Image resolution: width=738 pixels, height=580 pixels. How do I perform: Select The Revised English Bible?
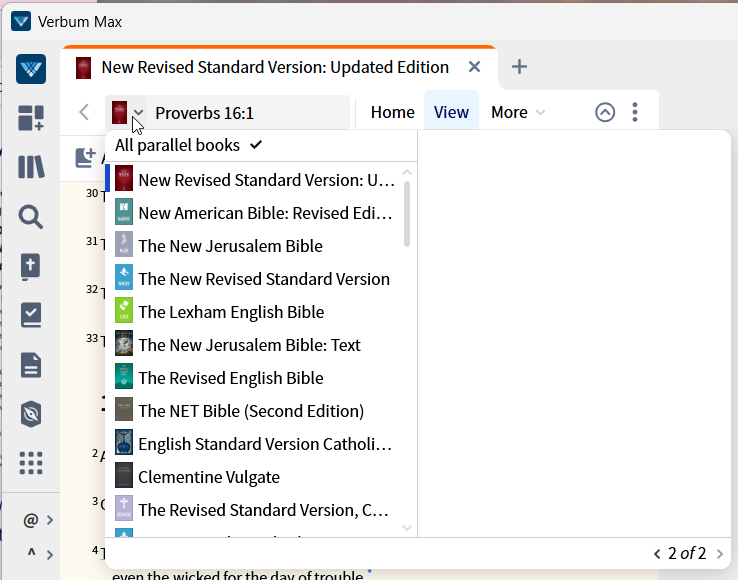pyautogui.click(x=257, y=378)
